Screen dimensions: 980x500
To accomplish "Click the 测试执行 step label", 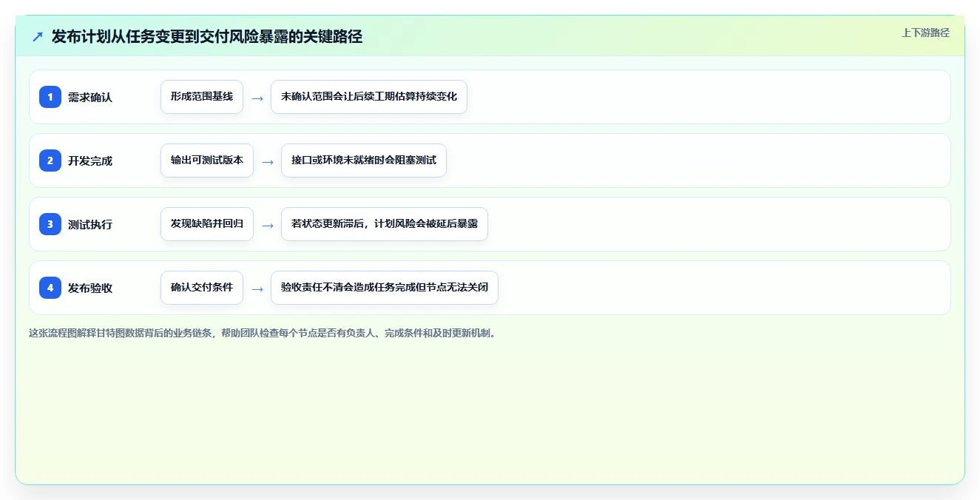I will (90, 225).
